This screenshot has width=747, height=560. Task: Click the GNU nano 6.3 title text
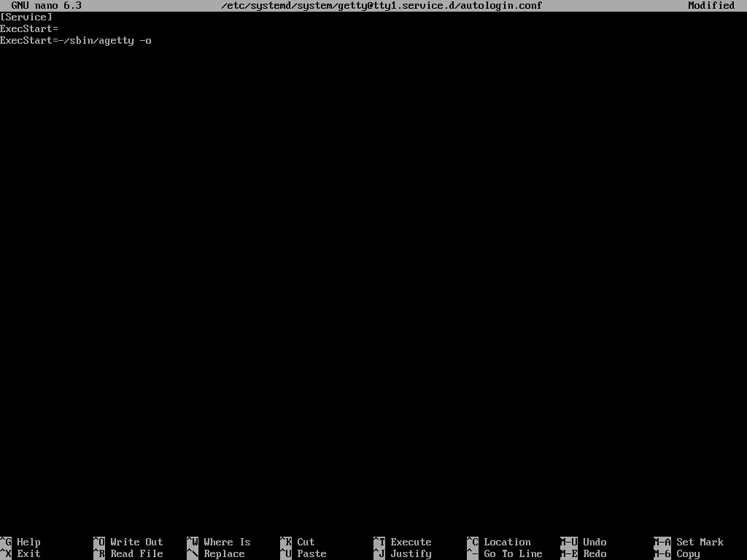(x=47, y=6)
